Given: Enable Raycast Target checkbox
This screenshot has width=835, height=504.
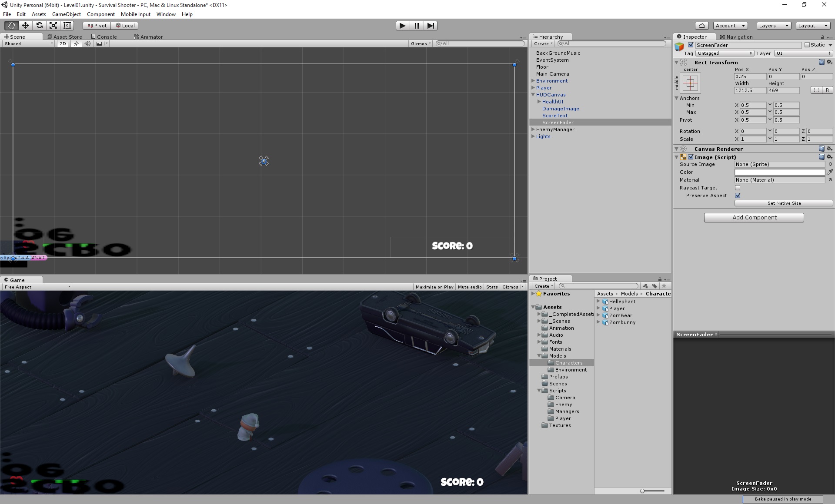Looking at the screenshot, I should pyautogui.click(x=738, y=188).
